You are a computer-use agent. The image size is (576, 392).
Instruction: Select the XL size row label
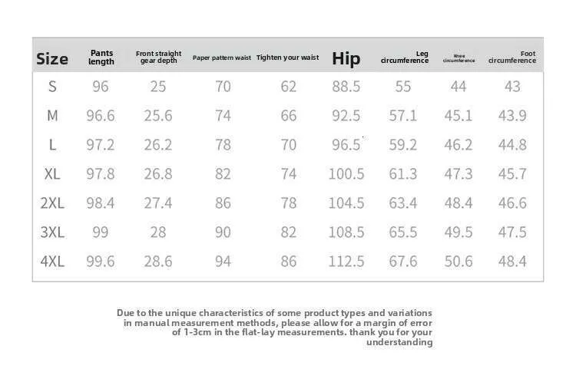coord(52,174)
